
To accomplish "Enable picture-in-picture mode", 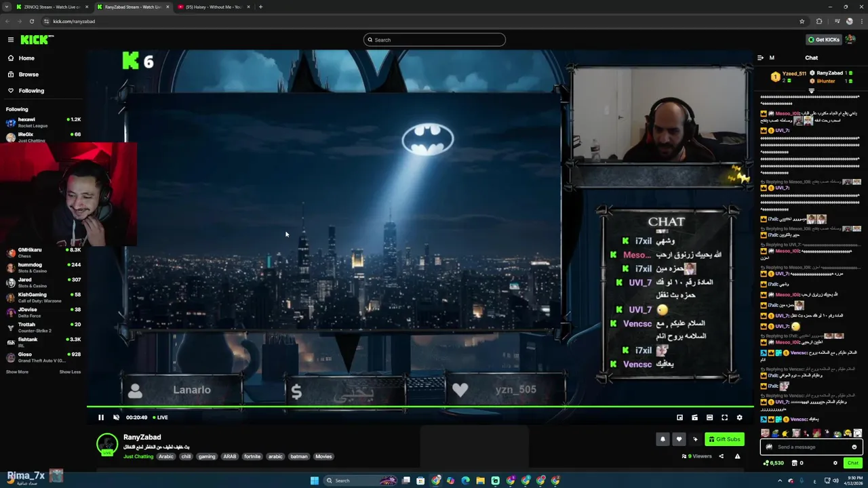I will (x=679, y=418).
